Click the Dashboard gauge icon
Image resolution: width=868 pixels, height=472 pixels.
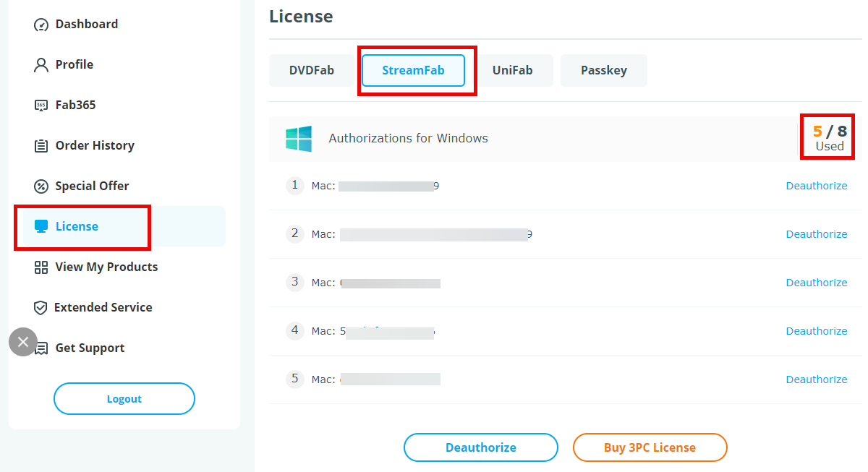41,25
